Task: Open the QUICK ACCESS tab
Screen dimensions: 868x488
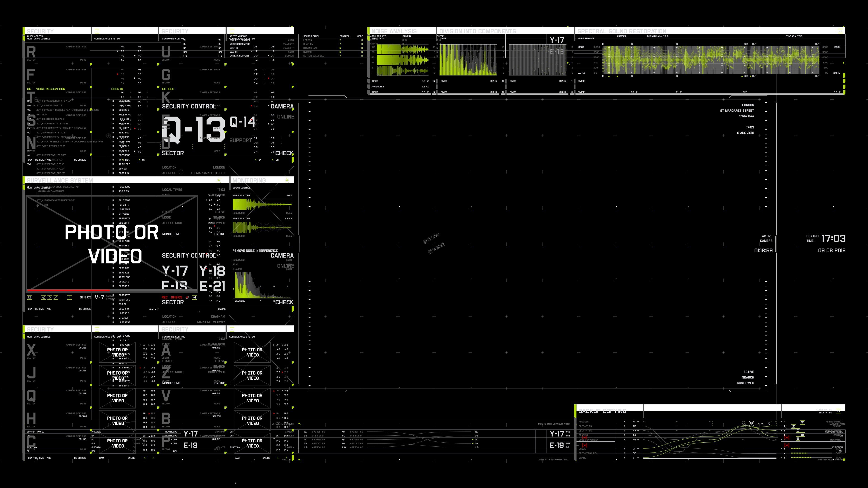Action: pyautogui.click(x=35, y=36)
